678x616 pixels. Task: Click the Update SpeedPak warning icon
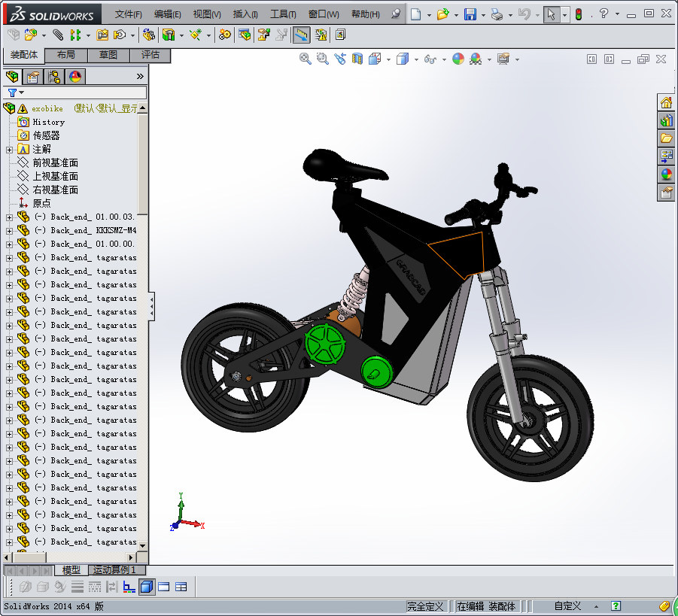(x=321, y=35)
